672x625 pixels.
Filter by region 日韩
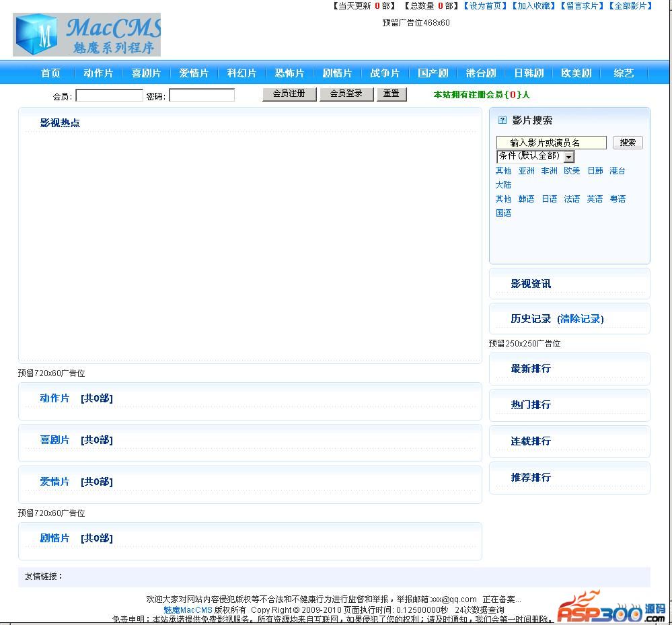595,171
